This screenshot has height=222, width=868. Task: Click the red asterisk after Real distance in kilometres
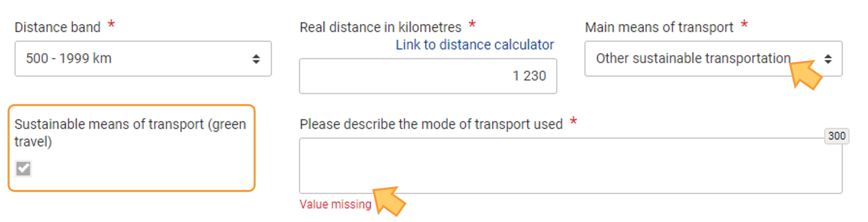point(472,24)
